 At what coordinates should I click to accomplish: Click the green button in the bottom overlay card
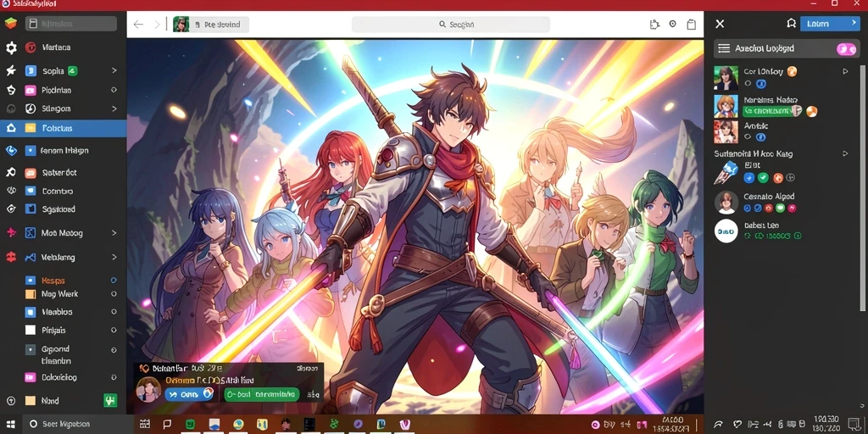click(x=261, y=394)
